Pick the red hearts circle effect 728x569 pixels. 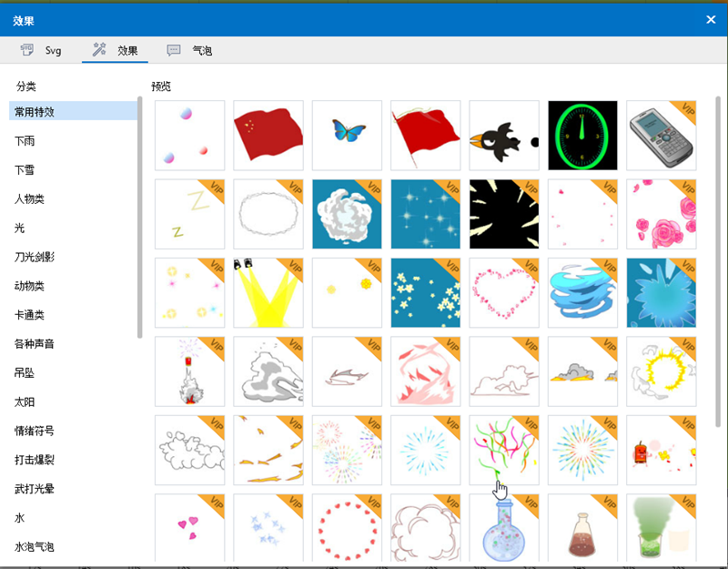coord(347,528)
